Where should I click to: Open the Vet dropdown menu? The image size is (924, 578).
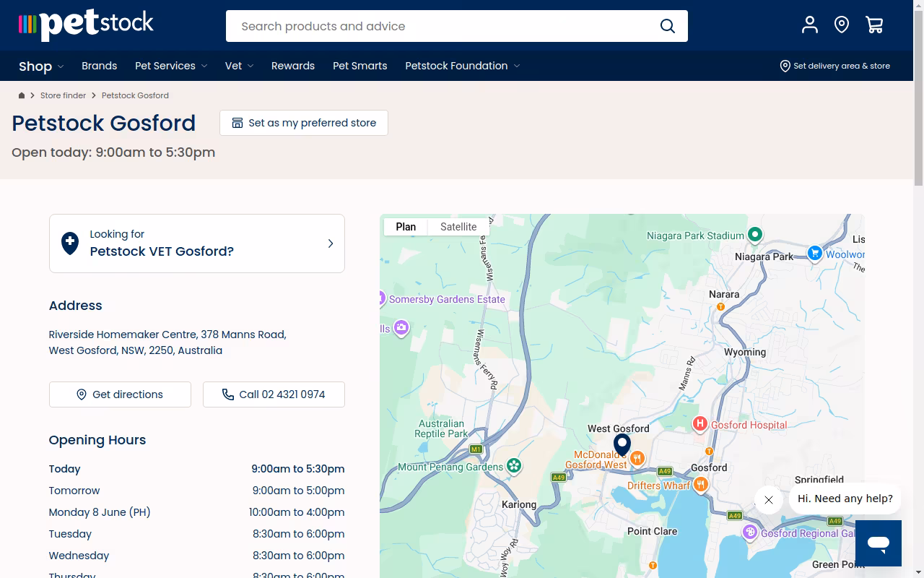pos(239,66)
